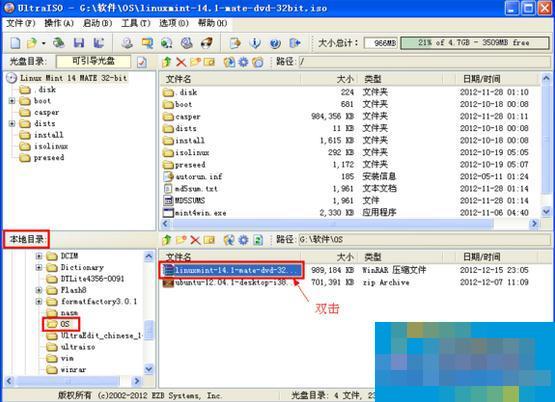Click the Convert image format toolbar icon
Screen dimensions: 555x402
pyautogui.click(x=167, y=43)
